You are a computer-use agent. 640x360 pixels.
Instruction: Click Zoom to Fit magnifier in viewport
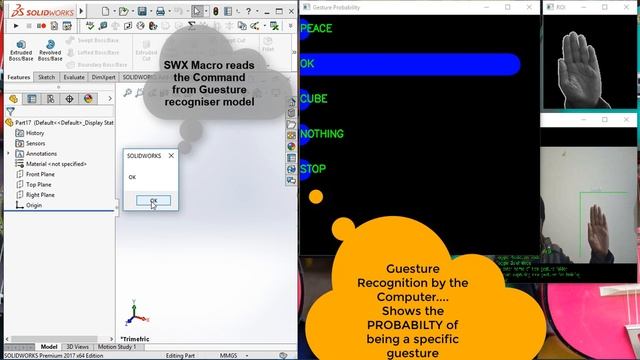(x=128, y=93)
